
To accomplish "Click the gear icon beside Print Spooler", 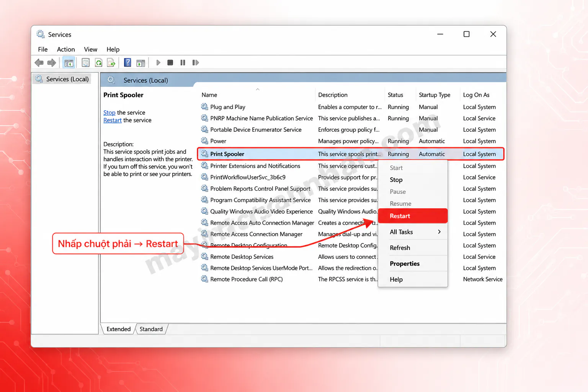I will (205, 154).
